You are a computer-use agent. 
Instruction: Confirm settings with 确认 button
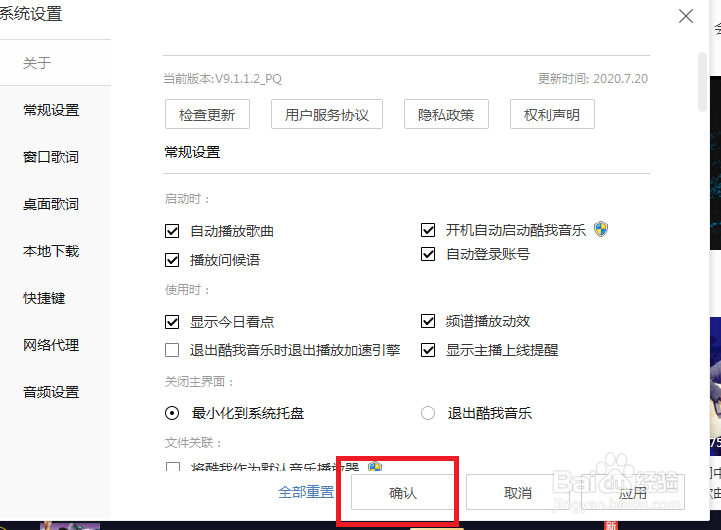[x=403, y=492]
